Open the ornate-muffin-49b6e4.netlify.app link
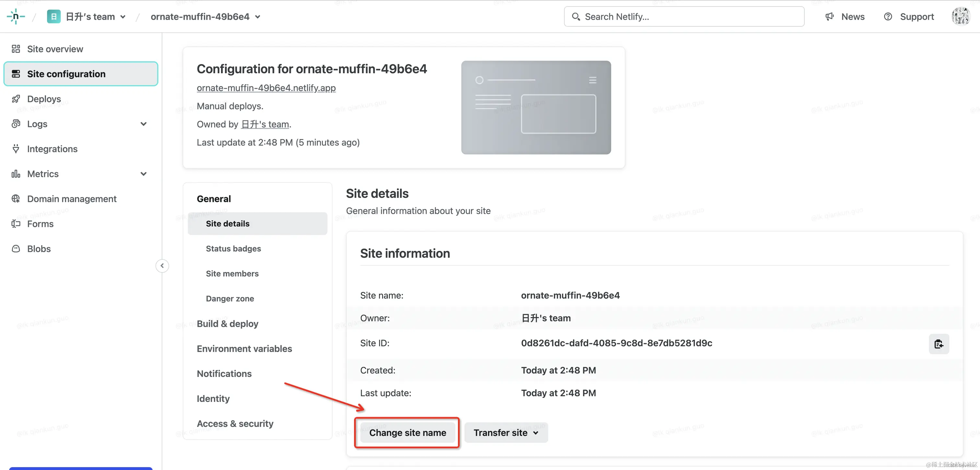The image size is (980, 470). click(x=266, y=88)
